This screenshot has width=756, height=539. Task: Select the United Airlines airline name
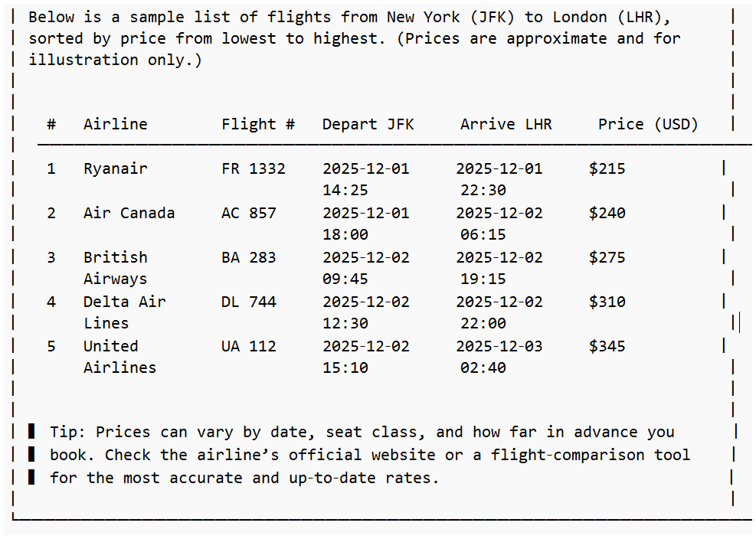pos(119,357)
